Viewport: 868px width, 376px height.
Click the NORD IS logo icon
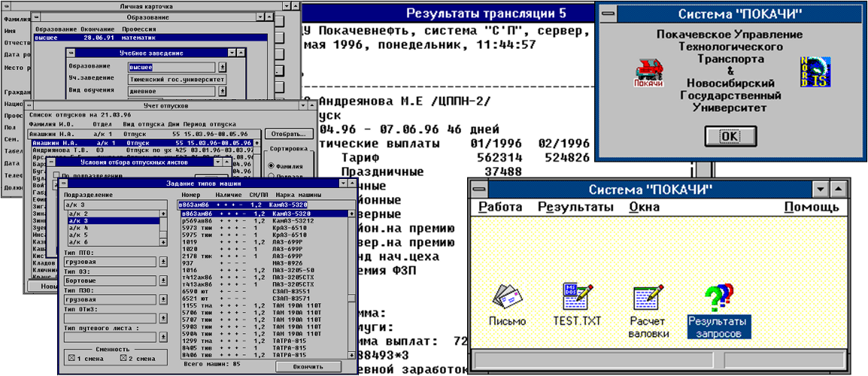pos(815,72)
